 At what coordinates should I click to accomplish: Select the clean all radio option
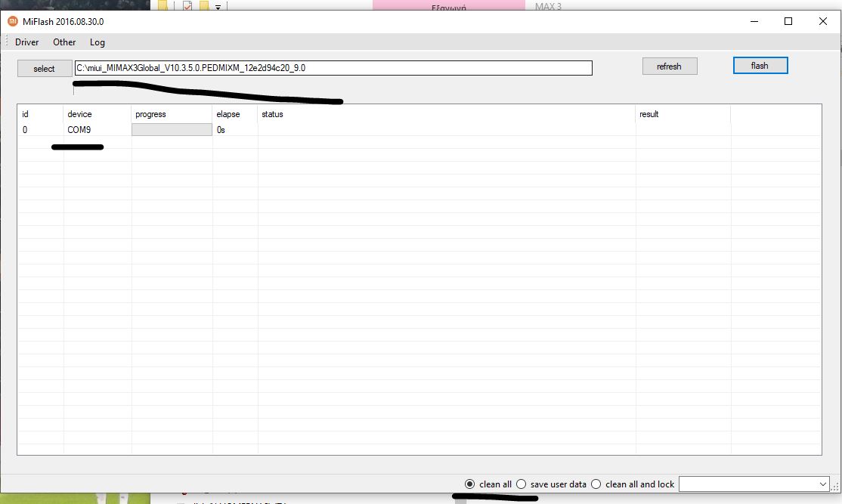(x=488, y=484)
